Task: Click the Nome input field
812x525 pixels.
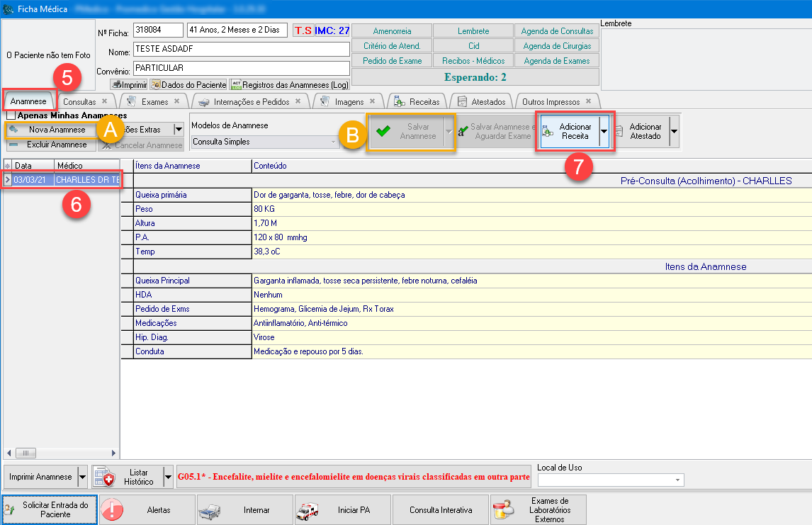Action: click(241, 50)
